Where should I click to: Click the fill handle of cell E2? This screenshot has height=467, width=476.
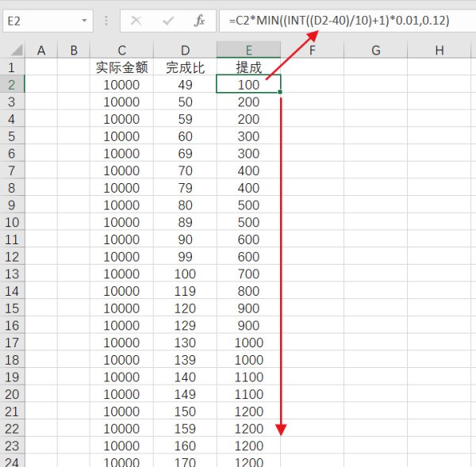point(280,93)
